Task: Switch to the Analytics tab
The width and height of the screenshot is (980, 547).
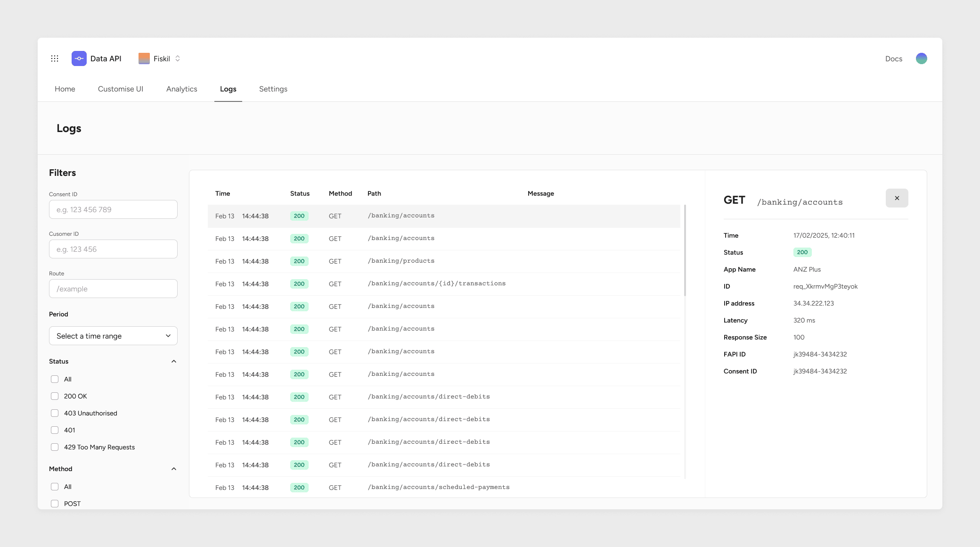Action: tap(181, 89)
